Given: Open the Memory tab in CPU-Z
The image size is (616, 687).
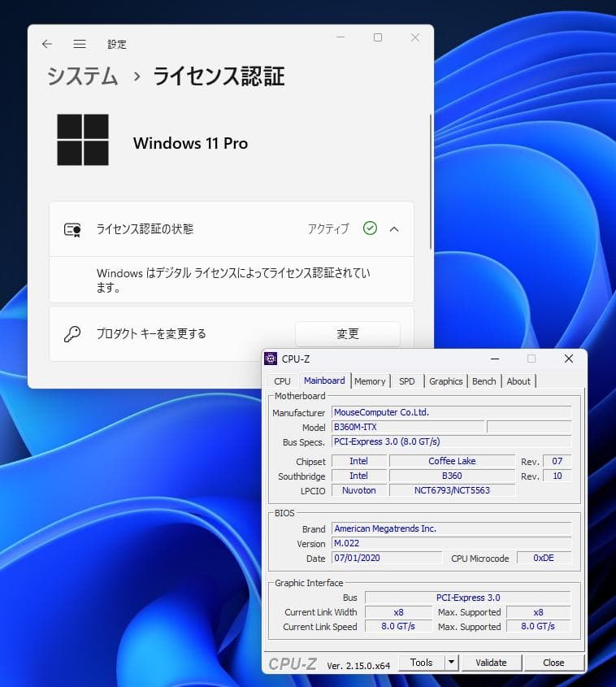Looking at the screenshot, I should [x=370, y=381].
